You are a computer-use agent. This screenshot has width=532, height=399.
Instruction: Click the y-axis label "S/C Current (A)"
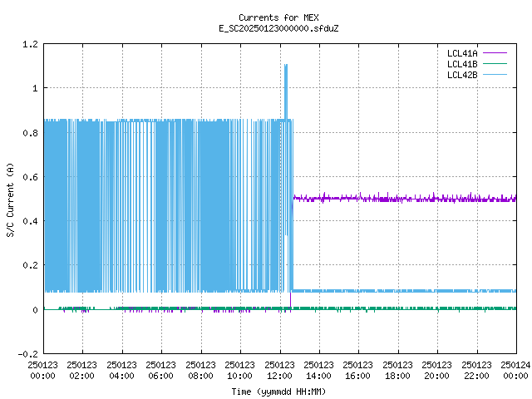(11, 199)
